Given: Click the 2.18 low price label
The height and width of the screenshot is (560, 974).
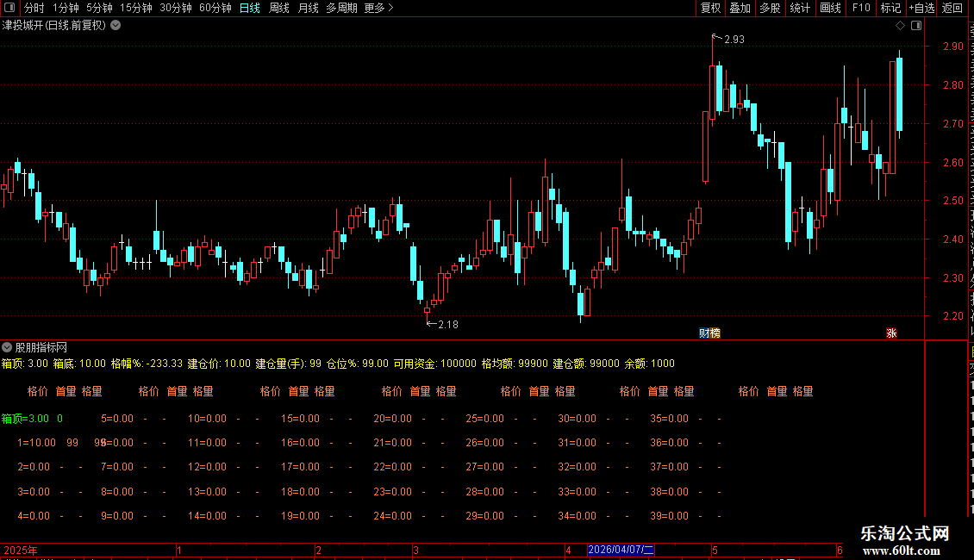Looking at the screenshot, I should tap(448, 325).
